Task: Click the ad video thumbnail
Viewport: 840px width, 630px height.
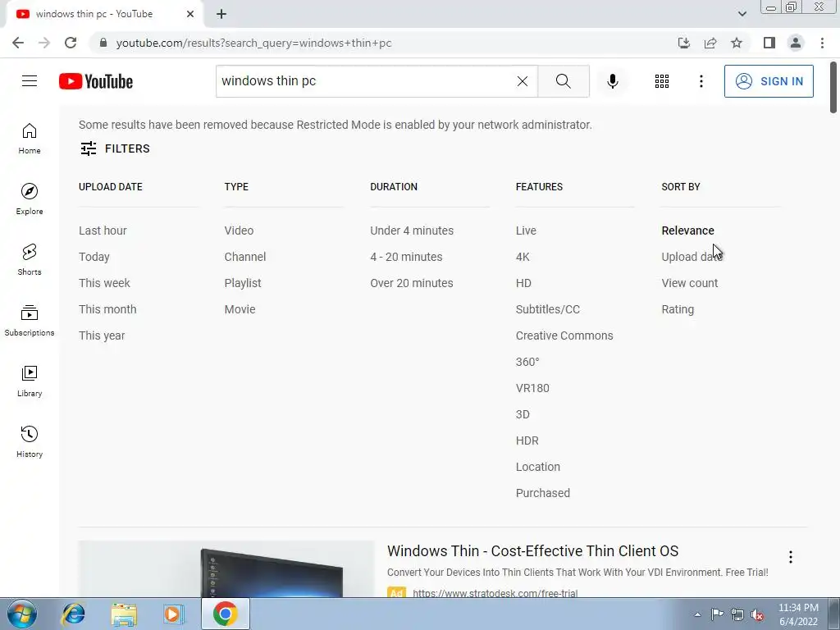Action: (x=226, y=569)
